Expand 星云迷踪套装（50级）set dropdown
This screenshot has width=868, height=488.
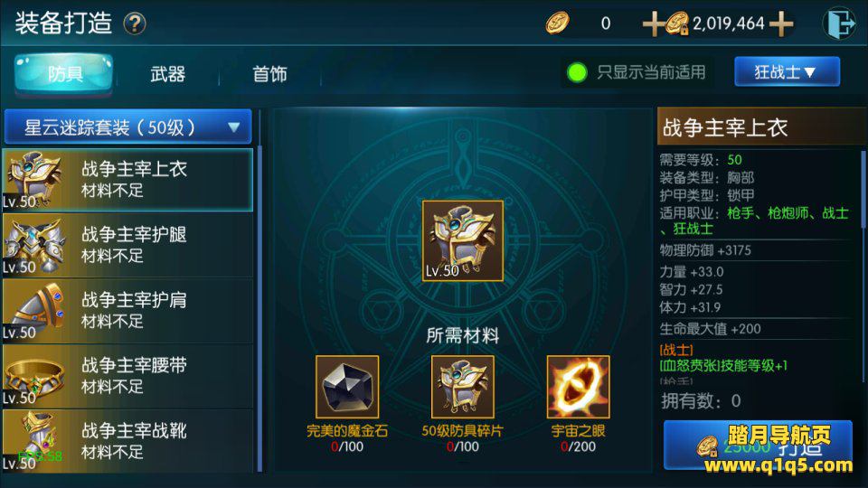tap(127, 127)
